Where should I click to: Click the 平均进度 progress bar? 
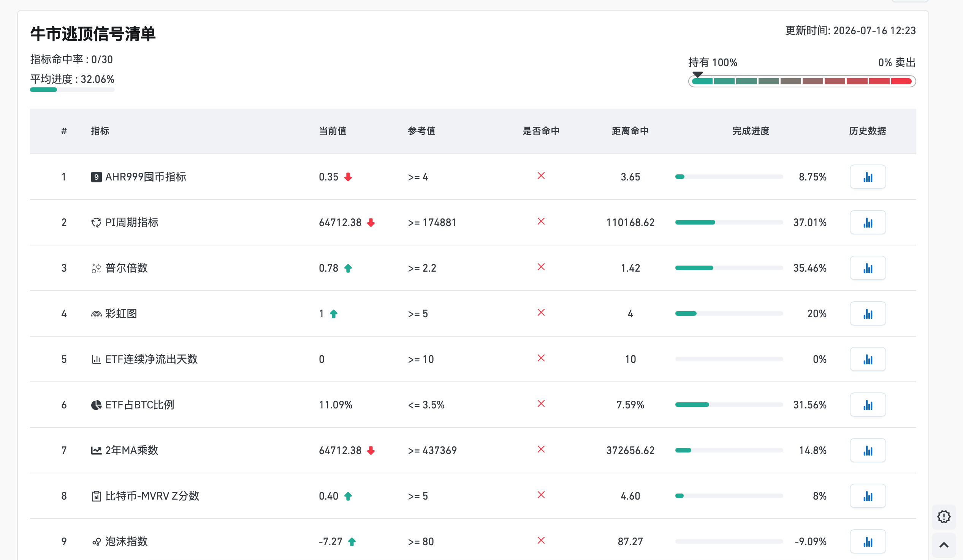tap(72, 90)
